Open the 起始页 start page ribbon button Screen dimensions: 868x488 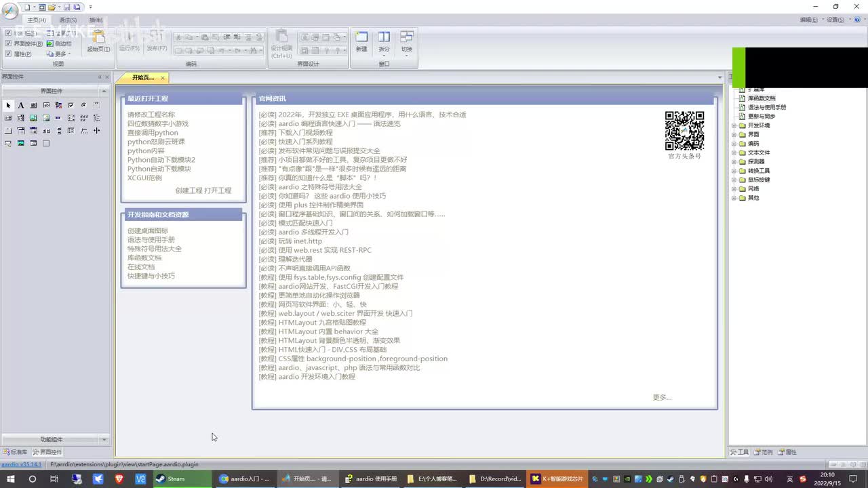coord(98,41)
